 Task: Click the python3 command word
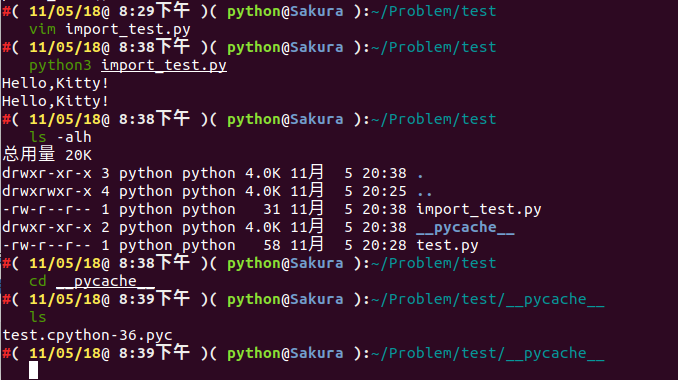tap(60, 65)
